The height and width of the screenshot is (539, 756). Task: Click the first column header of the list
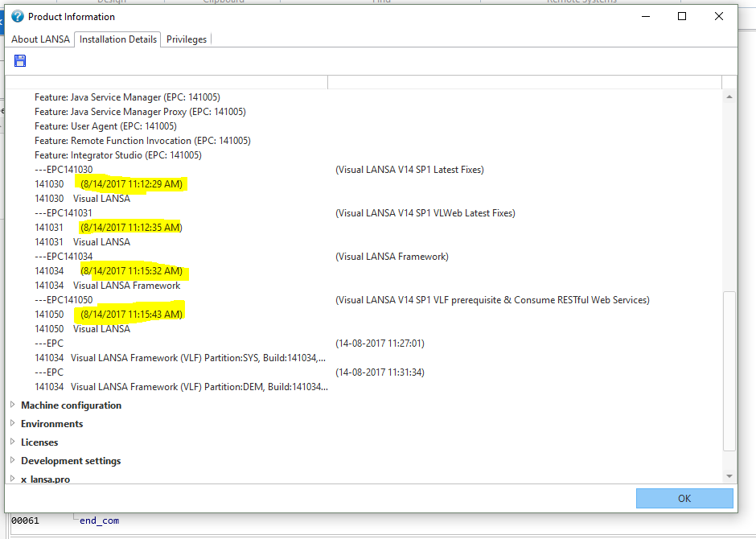(166, 82)
